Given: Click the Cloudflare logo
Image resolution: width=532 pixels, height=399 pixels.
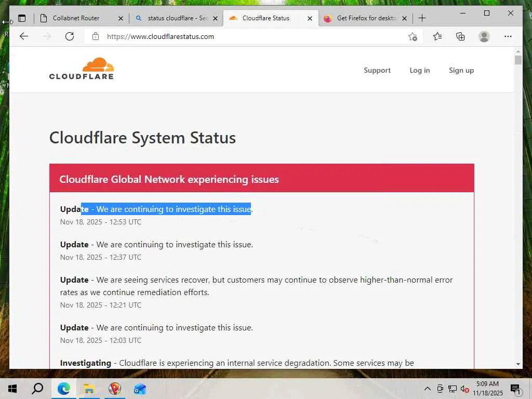Looking at the screenshot, I should click(x=82, y=69).
